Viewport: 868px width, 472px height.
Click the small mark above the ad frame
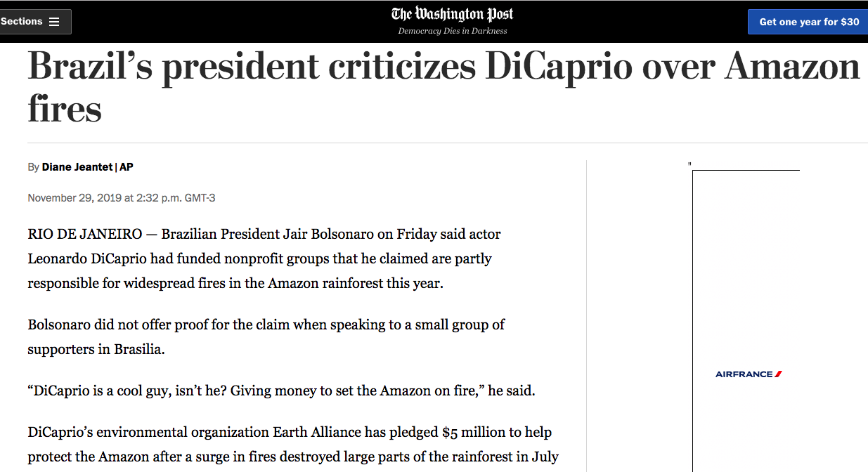click(690, 165)
